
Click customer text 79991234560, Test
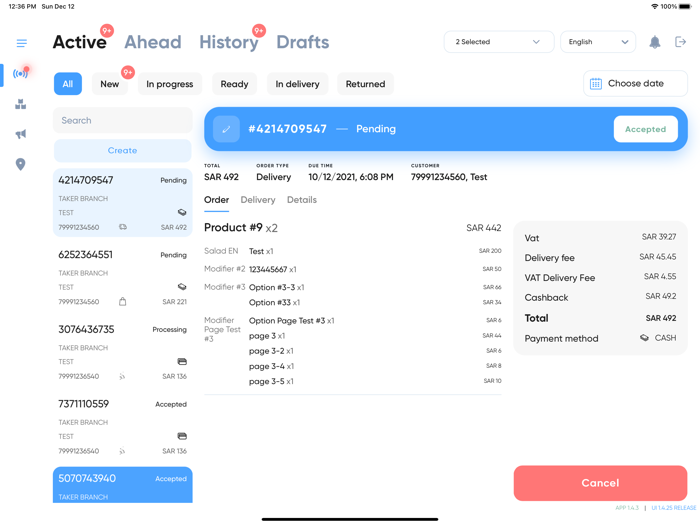pos(449,177)
